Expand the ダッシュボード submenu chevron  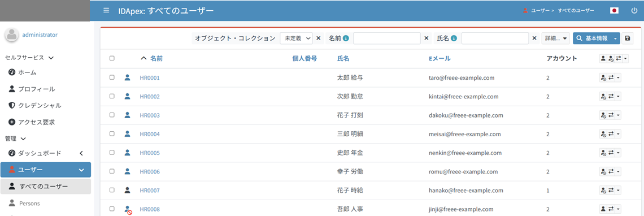click(81, 153)
